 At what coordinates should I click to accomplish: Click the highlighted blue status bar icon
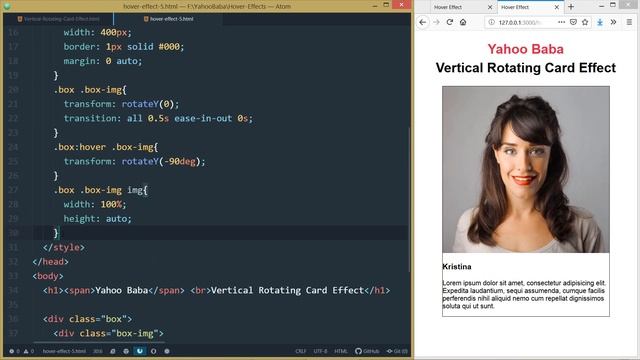[140, 351]
